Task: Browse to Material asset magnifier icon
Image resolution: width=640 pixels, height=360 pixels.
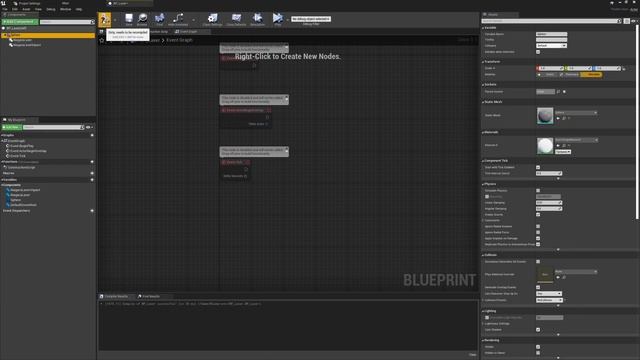Action: [x=564, y=146]
